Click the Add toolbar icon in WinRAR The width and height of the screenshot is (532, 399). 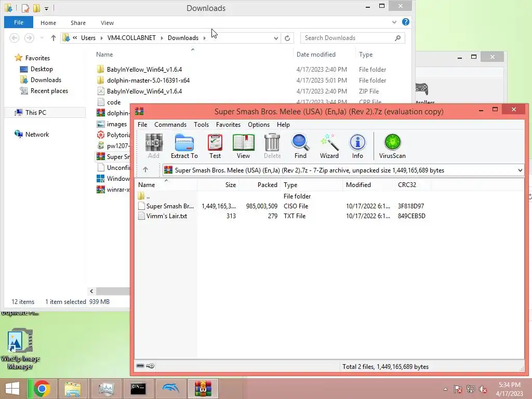[x=154, y=146]
